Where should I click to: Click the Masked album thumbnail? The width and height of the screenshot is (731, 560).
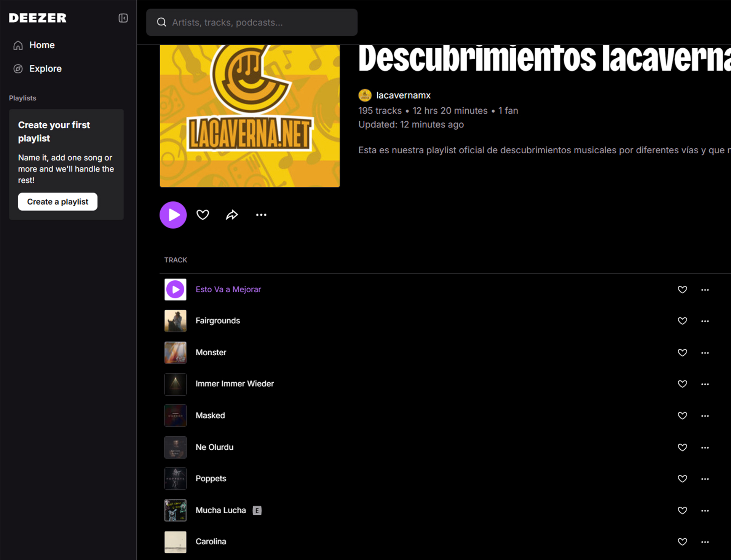[176, 415]
